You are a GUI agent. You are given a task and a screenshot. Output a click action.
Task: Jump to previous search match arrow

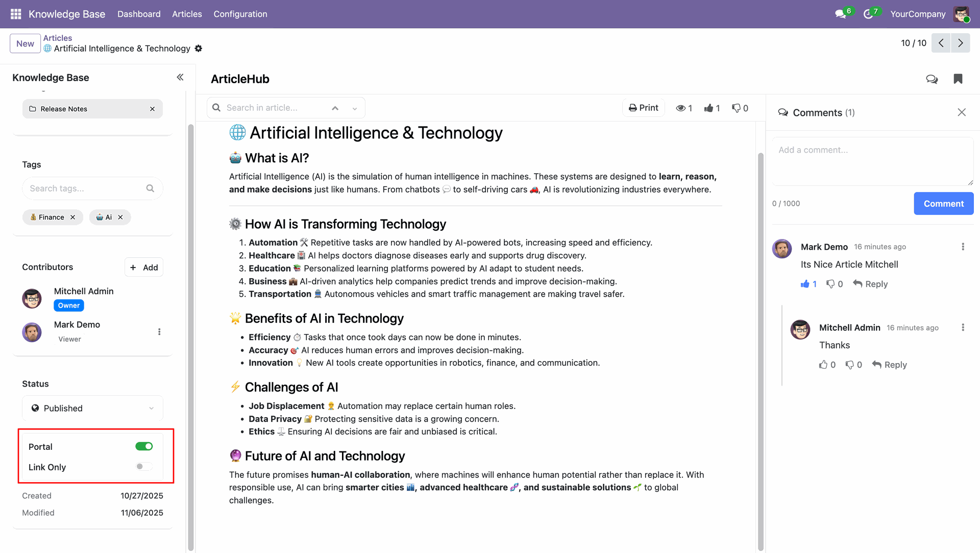pos(335,108)
